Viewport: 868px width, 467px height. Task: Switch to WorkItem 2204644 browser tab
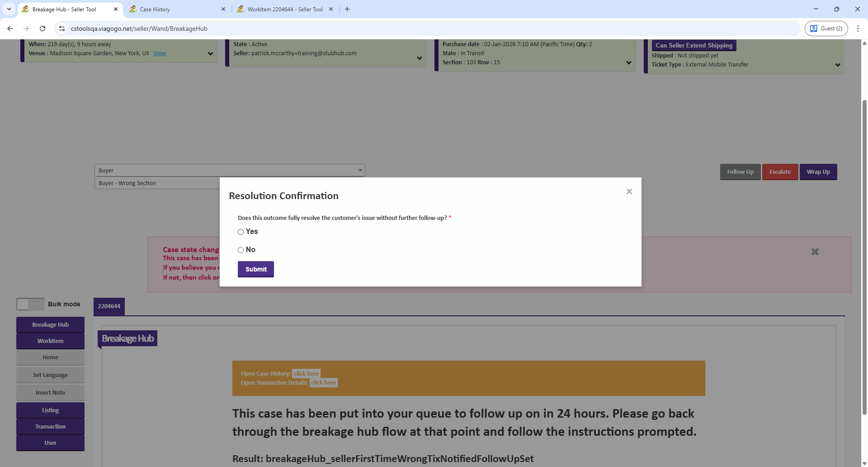pos(285,9)
